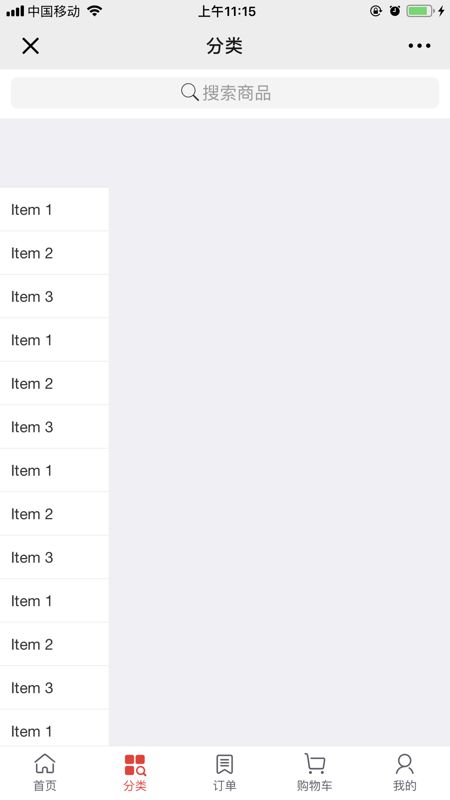Select the first Item 2 category
This screenshot has width=450, height=800.
tap(54, 253)
